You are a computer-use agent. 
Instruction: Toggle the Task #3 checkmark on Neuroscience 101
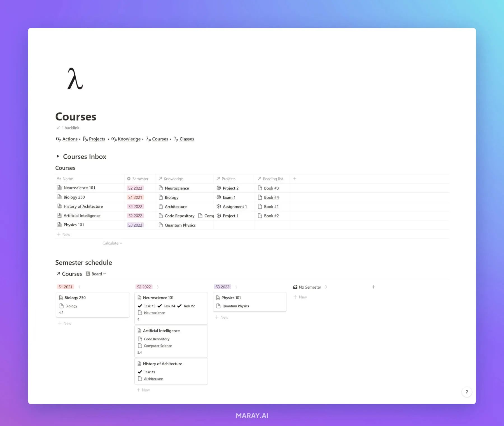tap(140, 306)
